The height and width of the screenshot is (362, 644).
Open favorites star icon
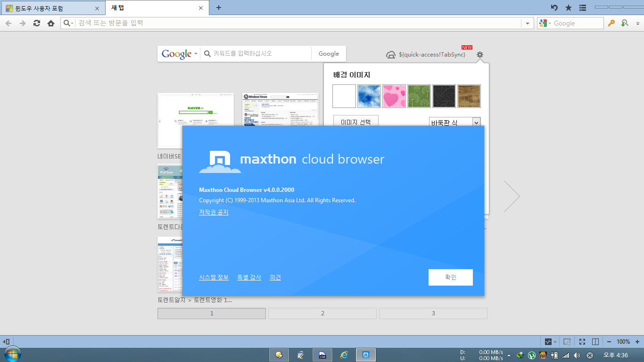pos(569,8)
